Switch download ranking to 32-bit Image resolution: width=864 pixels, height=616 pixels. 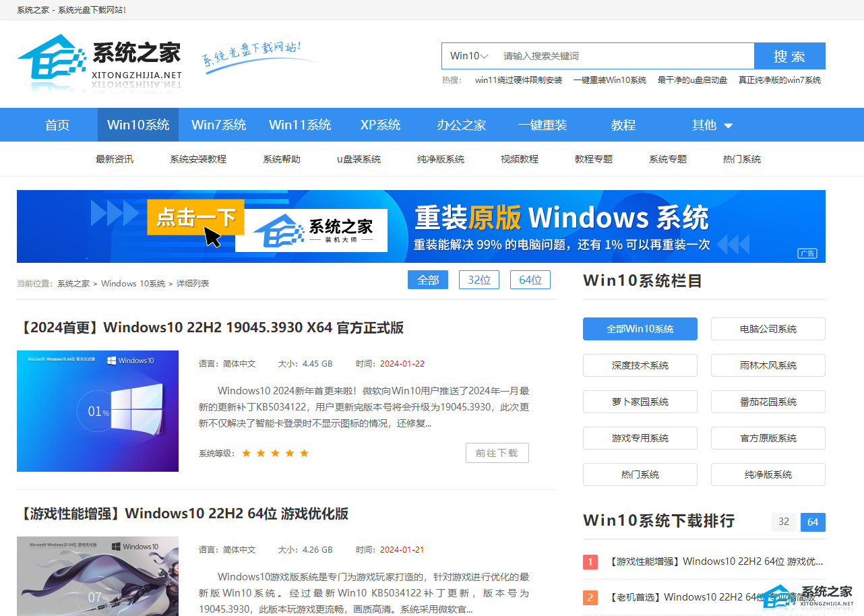click(784, 522)
